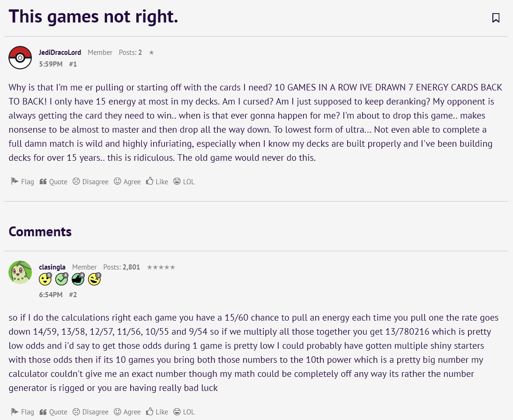Open the #1 post permalink

click(73, 64)
